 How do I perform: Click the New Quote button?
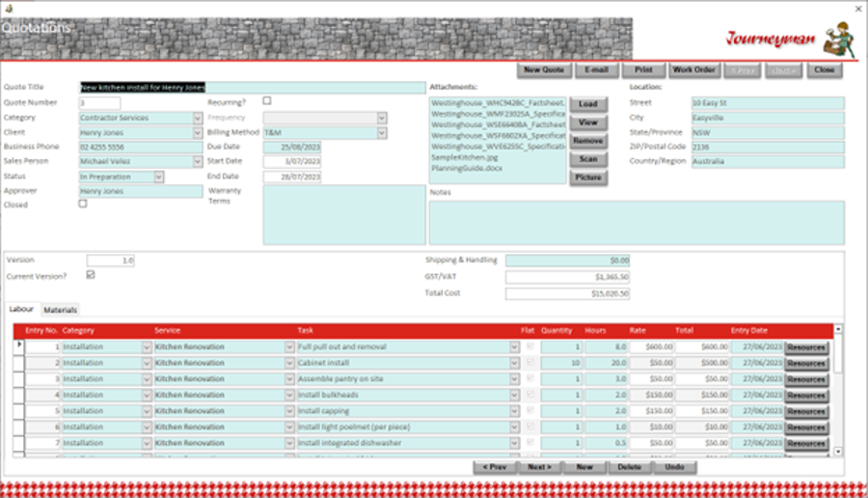point(544,69)
